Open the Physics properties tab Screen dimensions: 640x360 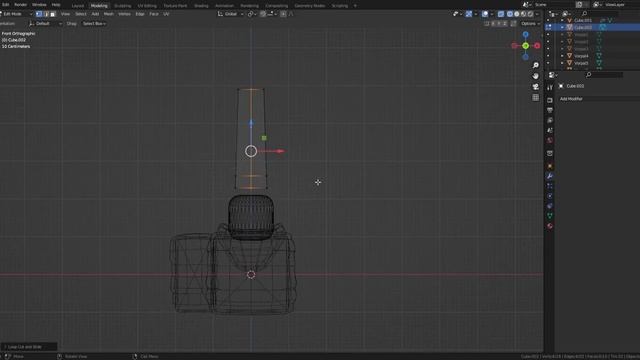550,196
